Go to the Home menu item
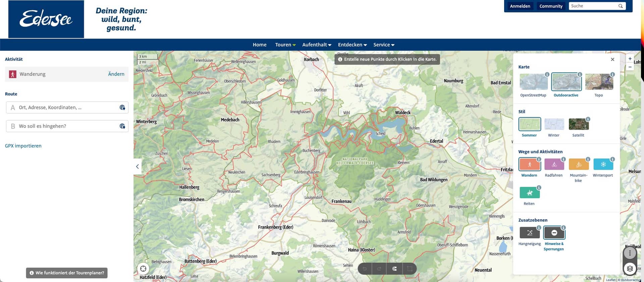The width and height of the screenshot is (644, 282). point(259,45)
